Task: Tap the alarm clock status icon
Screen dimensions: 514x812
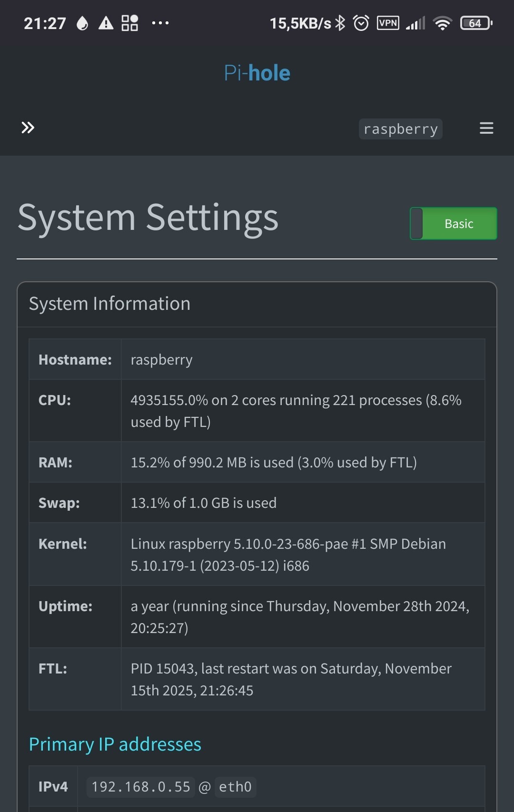Action: coord(361,23)
